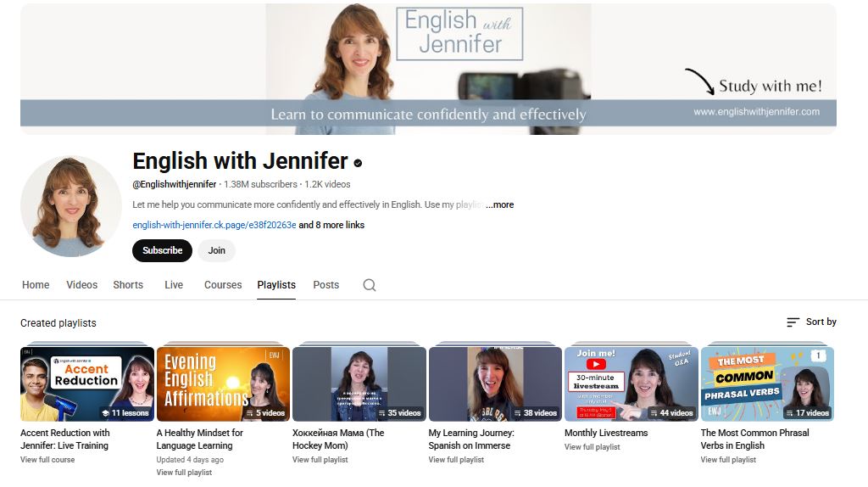Switch to the Videos tab
This screenshot has height=487, width=868.
(x=81, y=285)
